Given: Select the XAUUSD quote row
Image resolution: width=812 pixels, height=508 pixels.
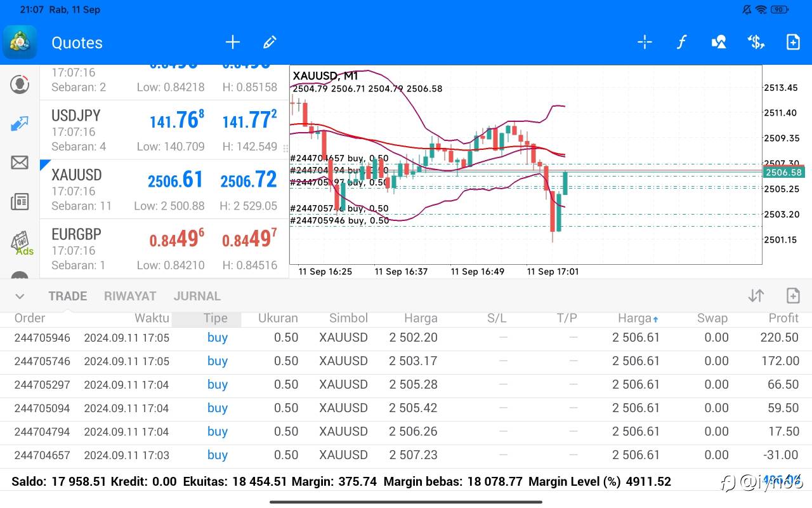Looking at the screenshot, I should [164, 189].
